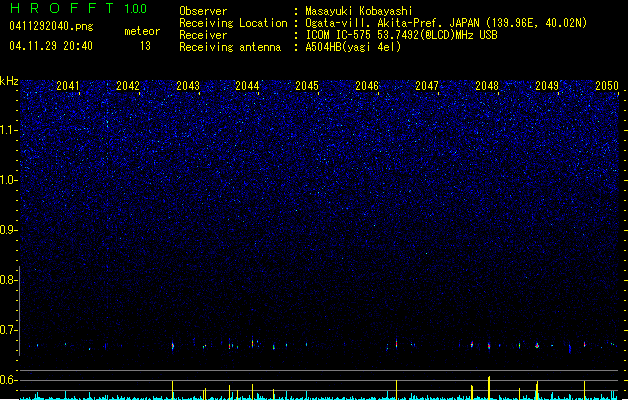Click the 0.9 frequency axis label
629x400 pixels.
click(9, 230)
